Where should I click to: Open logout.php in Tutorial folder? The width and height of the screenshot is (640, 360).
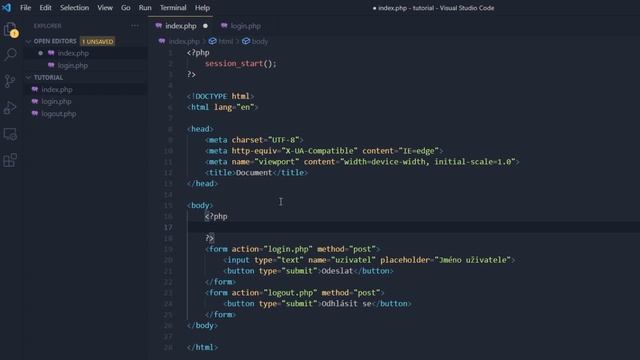pyautogui.click(x=58, y=113)
